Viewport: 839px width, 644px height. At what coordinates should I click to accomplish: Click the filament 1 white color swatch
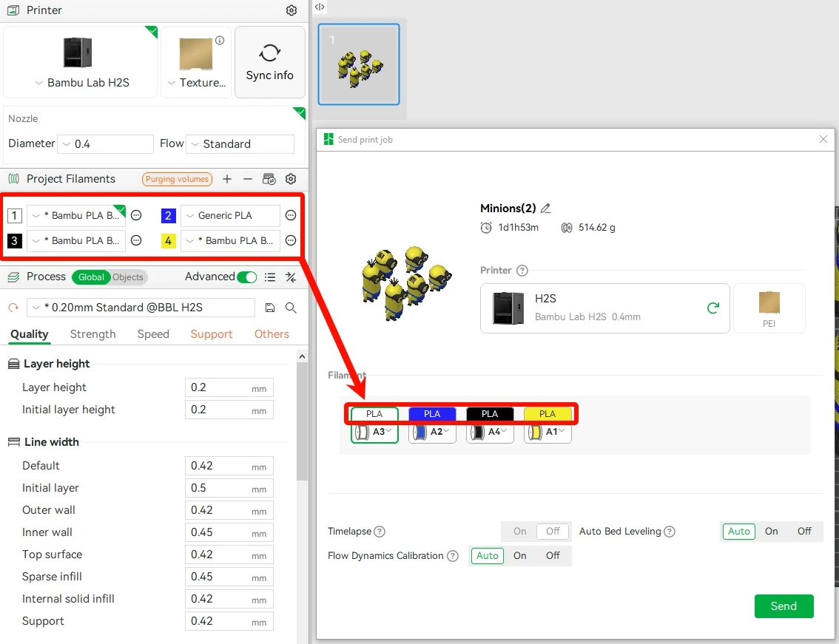point(15,216)
